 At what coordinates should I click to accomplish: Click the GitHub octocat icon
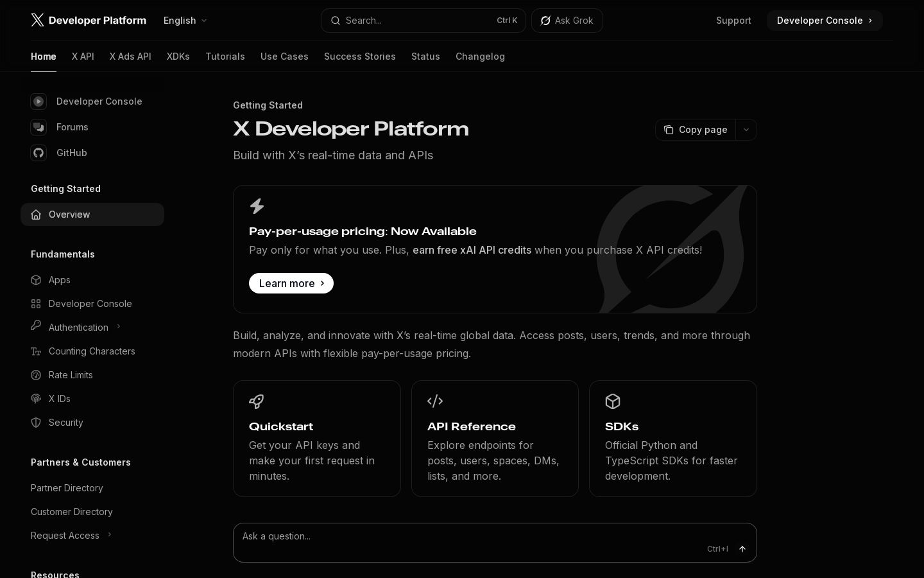click(x=38, y=153)
